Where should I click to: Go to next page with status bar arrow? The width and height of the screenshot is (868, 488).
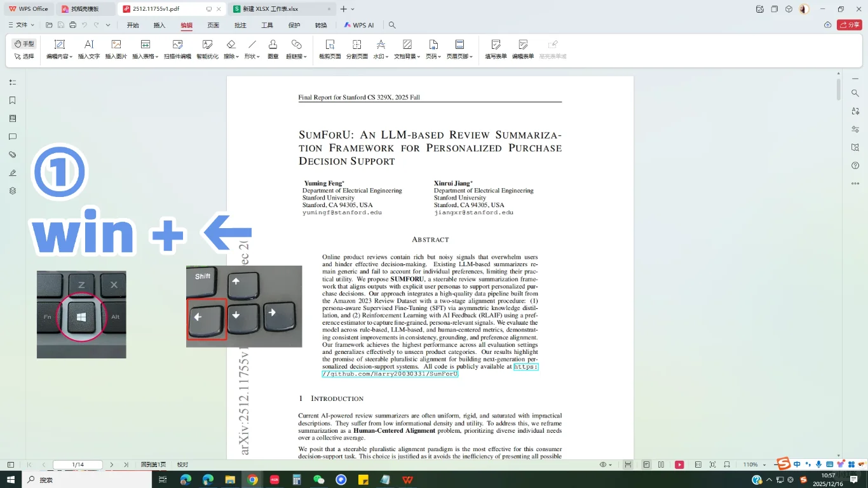[112, 464]
